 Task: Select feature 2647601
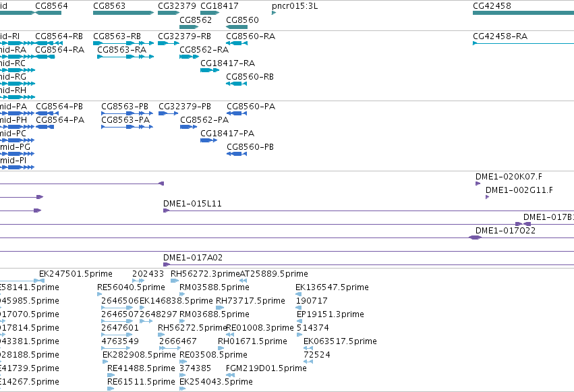(116, 335)
